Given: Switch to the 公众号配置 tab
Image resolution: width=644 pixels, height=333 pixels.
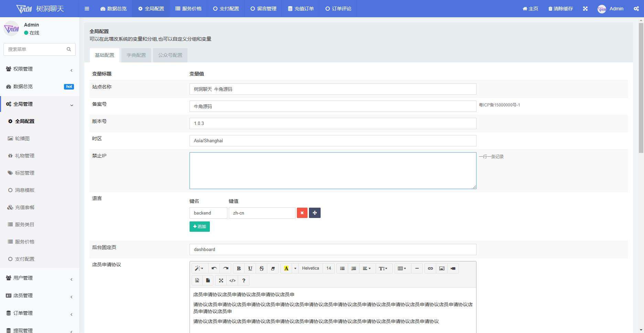Looking at the screenshot, I should tap(170, 55).
